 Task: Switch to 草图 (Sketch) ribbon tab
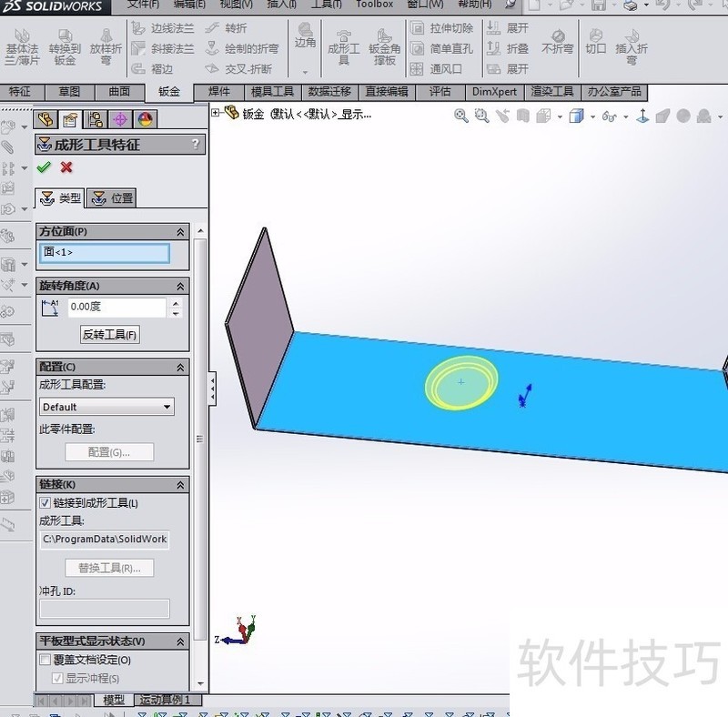[x=70, y=92]
